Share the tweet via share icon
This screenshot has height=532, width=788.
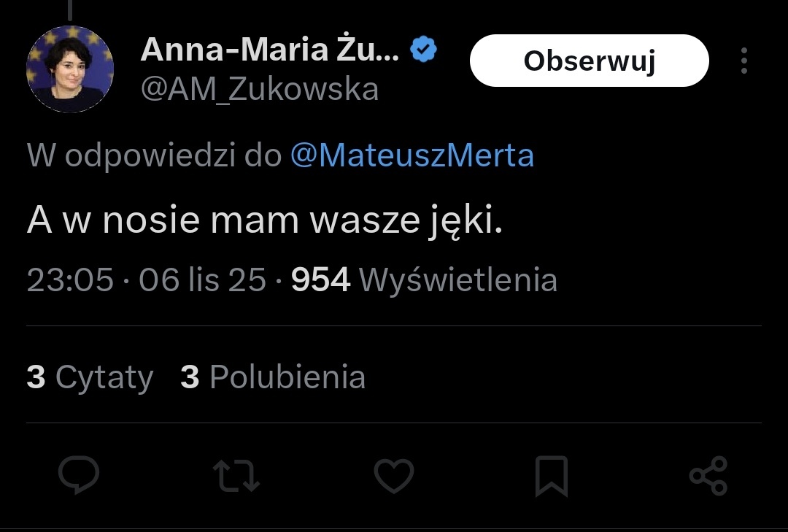click(x=708, y=476)
